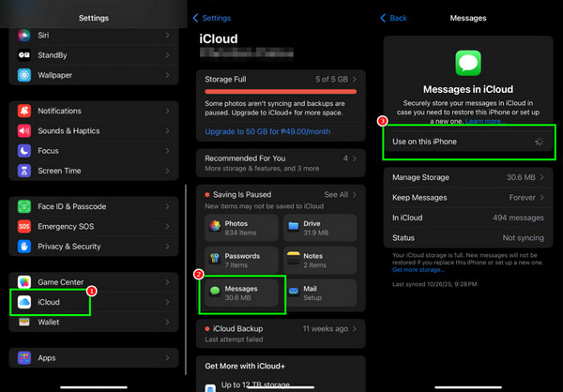
Task: Tap the Siri icon in Settings
Action: tap(24, 35)
